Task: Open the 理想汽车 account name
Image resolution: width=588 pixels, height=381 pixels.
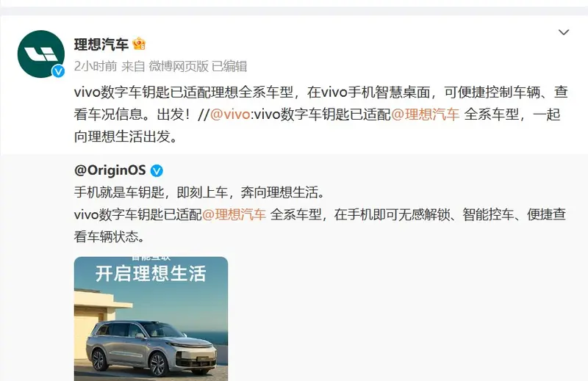Action: (x=101, y=45)
